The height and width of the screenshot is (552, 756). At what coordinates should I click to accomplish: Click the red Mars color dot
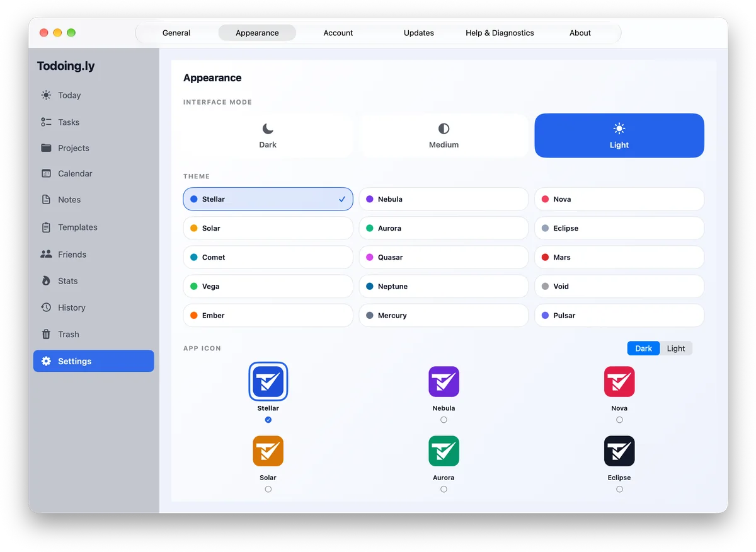[546, 257]
